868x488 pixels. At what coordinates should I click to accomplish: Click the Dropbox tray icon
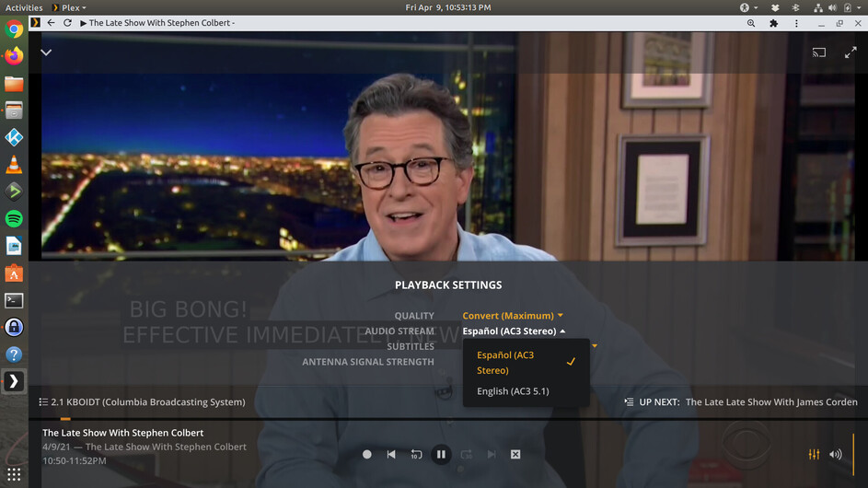tap(775, 7)
